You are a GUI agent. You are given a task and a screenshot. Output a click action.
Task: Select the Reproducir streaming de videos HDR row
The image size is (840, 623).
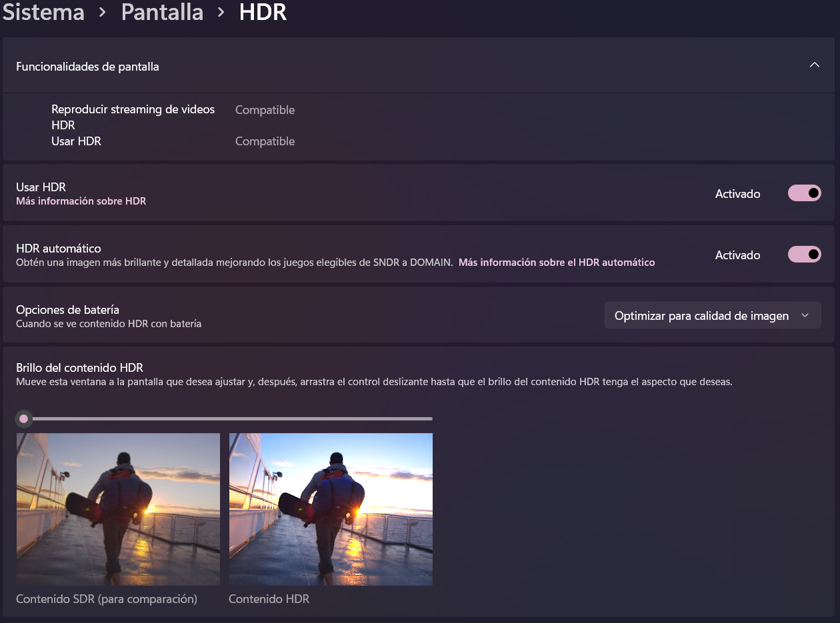(x=133, y=117)
